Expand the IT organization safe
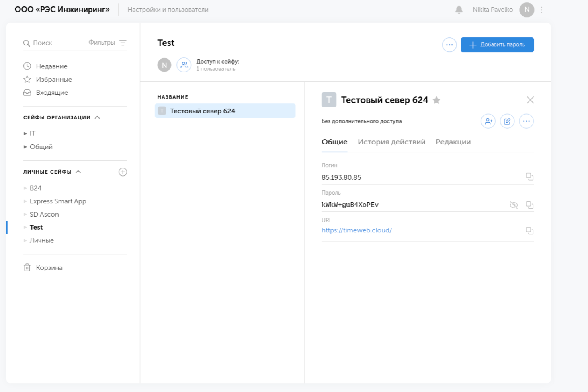 coord(25,133)
